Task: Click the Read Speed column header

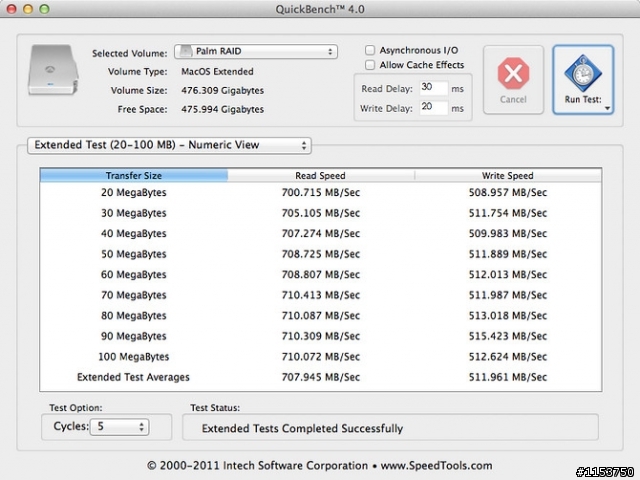Action: pyautogui.click(x=320, y=176)
